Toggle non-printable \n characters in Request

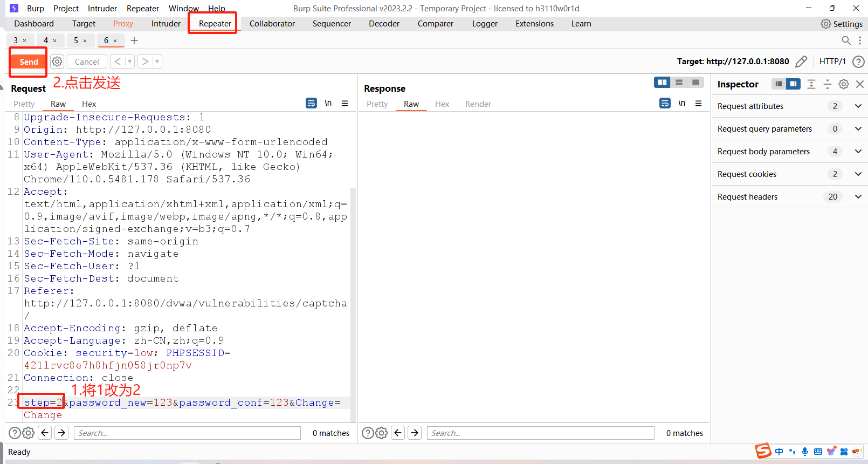328,103
